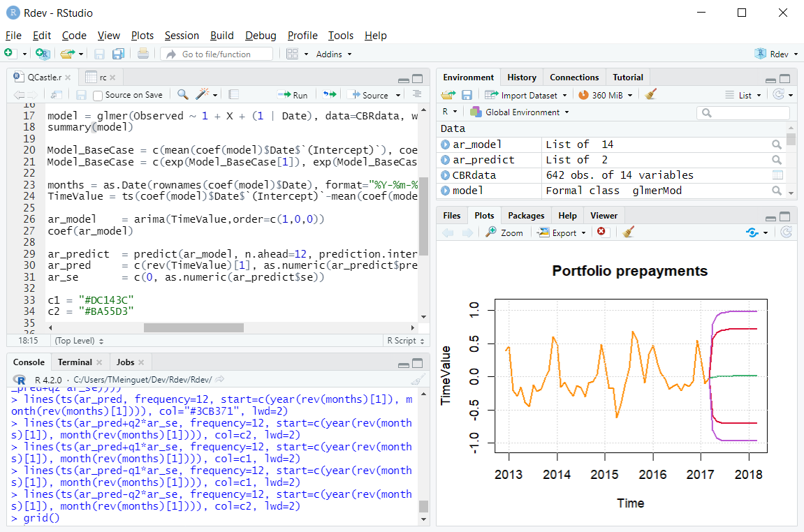Clear environment objects with the broom icon
The width and height of the screenshot is (804, 532).
(x=650, y=95)
